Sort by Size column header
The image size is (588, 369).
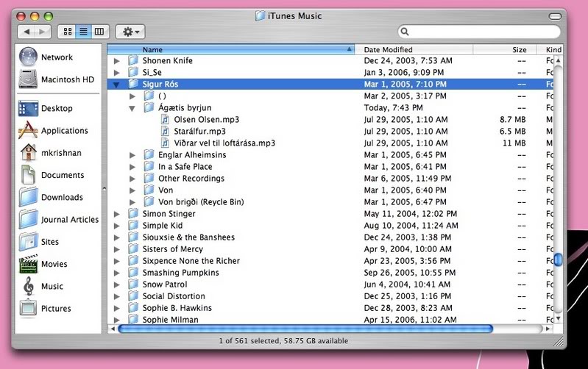pos(505,49)
